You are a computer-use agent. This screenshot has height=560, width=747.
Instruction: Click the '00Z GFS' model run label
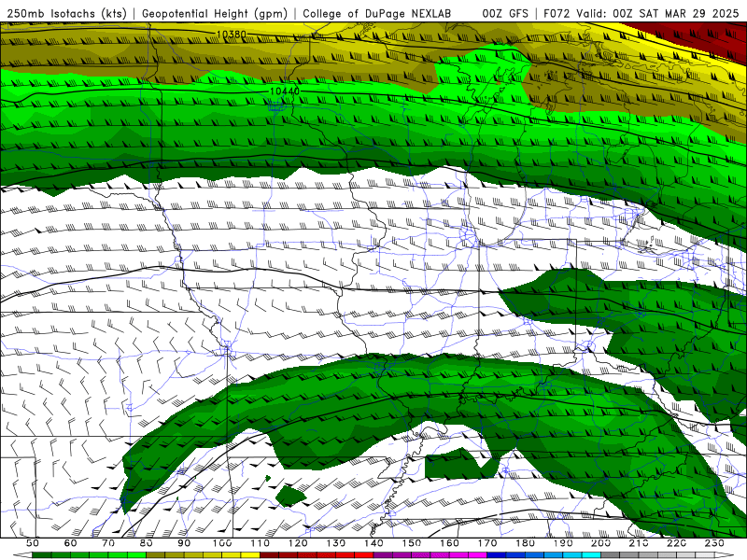[505, 14]
